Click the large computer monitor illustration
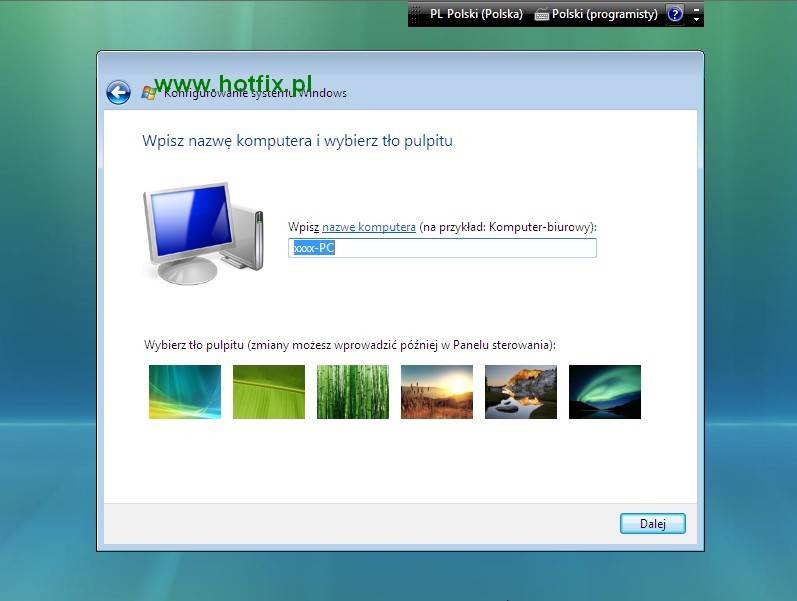The height and width of the screenshot is (601, 797). tap(201, 233)
